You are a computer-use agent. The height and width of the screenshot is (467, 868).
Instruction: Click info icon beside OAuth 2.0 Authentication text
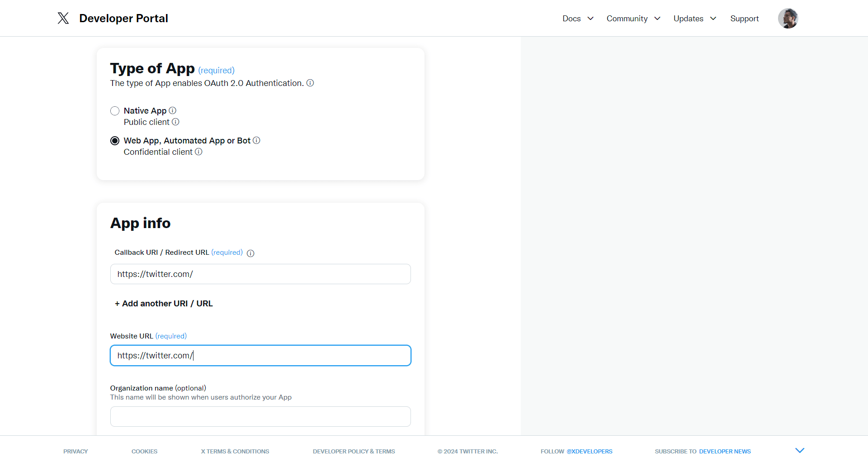coord(310,83)
